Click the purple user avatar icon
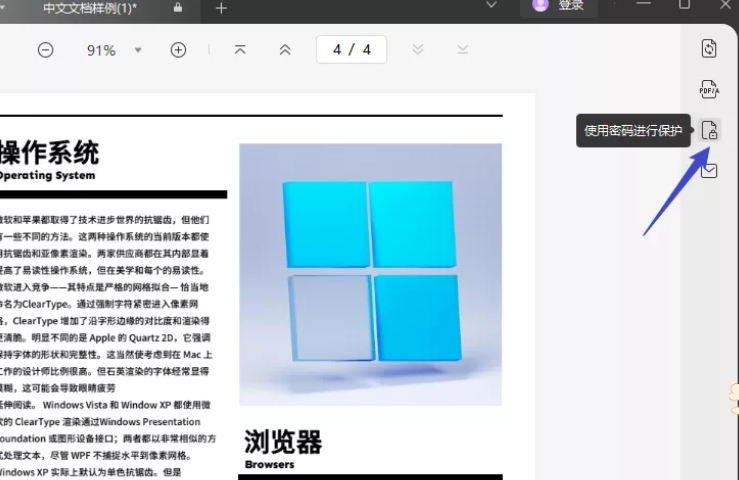This screenshot has height=480, width=739. [x=540, y=5]
